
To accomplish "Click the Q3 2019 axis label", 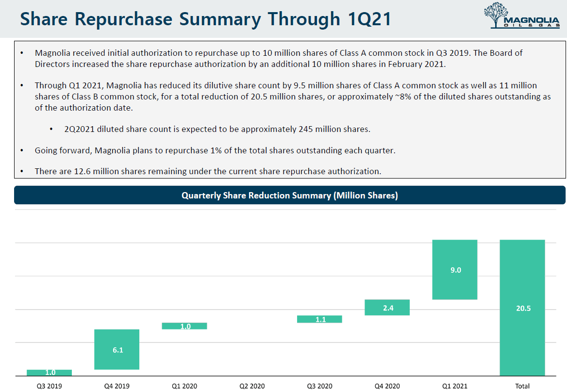I will coord(50,386).
